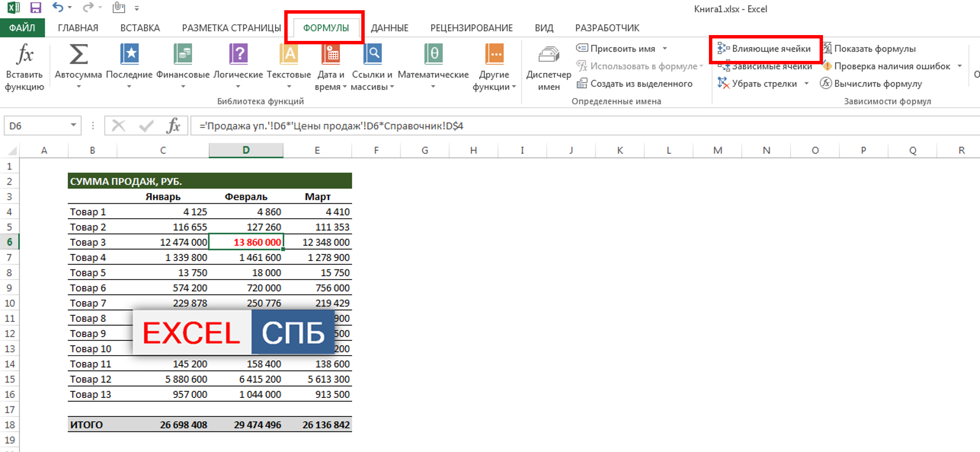Open the AutoSum sigma icon
The height and width of the screenshot is (452, 980).
click(x=78, y=55)
